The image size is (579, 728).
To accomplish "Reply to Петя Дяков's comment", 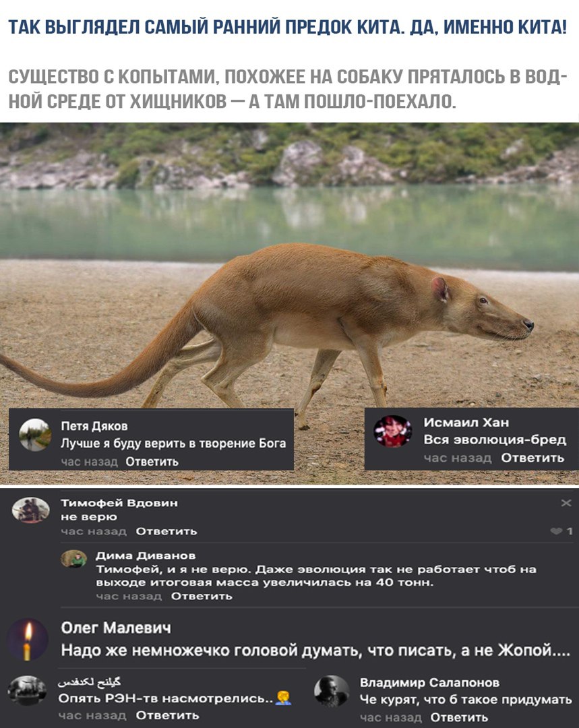I will [x=152, y=462].
